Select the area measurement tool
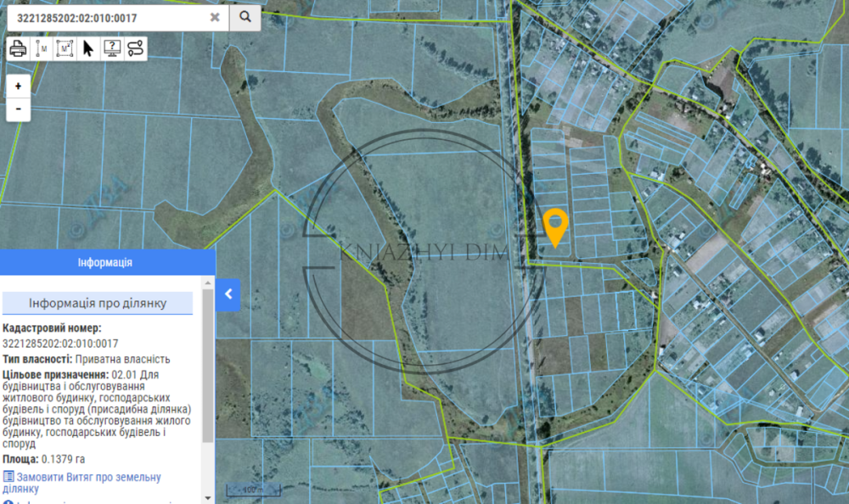Image resolution: width=849 pixels, height=504 pixels. 65,48
